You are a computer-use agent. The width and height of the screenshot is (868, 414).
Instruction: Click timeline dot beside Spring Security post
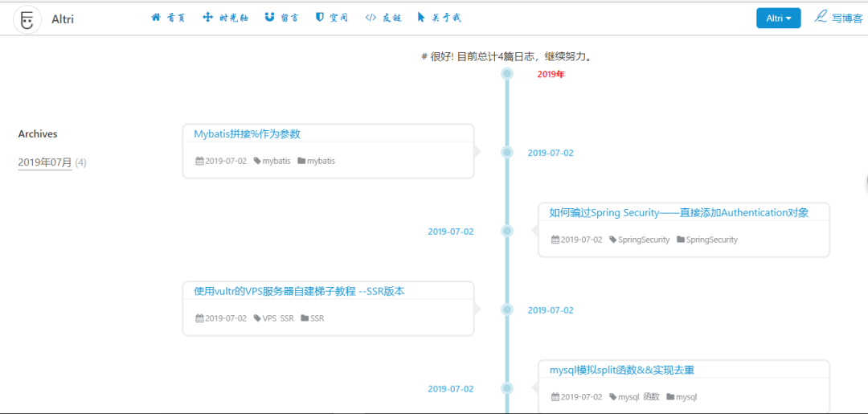coord(506,231)
